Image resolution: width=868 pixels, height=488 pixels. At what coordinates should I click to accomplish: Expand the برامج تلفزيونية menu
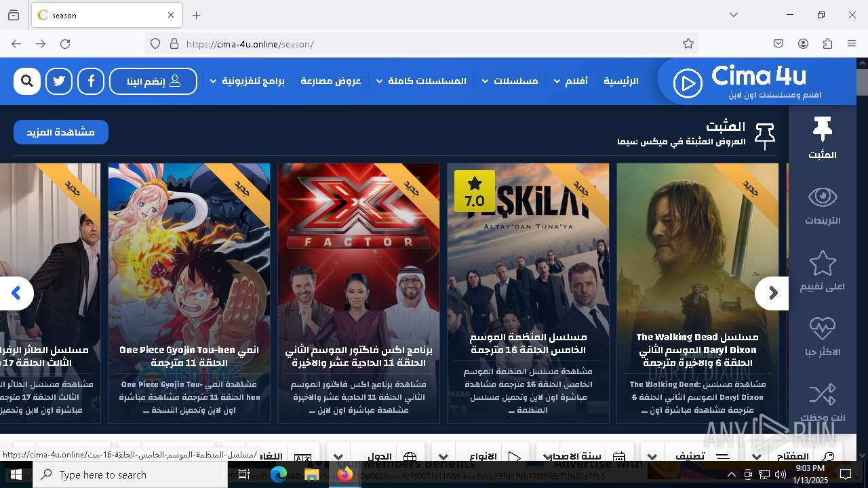[247, 81]
